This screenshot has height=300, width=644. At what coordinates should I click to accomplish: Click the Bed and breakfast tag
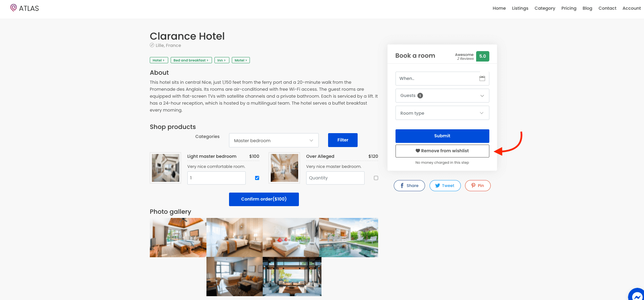point(191,60)
